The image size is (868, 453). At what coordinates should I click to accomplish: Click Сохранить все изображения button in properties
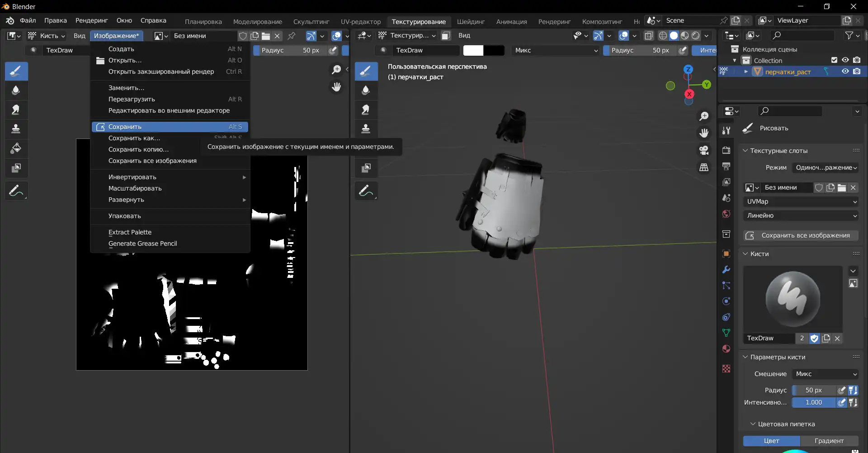click(x=800, y=235)
